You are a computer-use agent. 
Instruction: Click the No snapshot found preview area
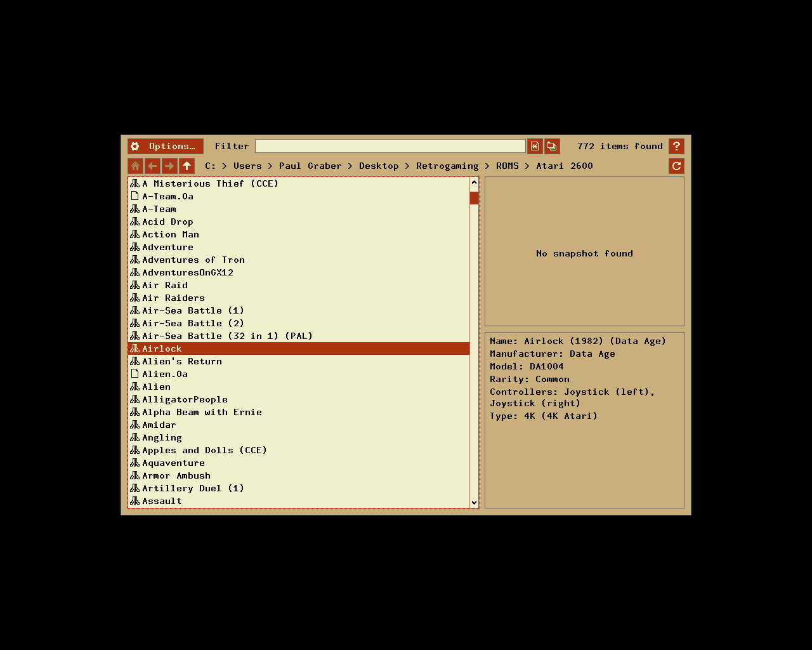pos(584,251)
